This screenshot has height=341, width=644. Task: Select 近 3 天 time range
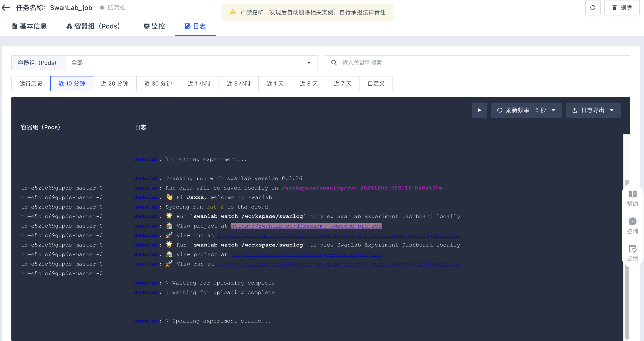click(309, 84)
